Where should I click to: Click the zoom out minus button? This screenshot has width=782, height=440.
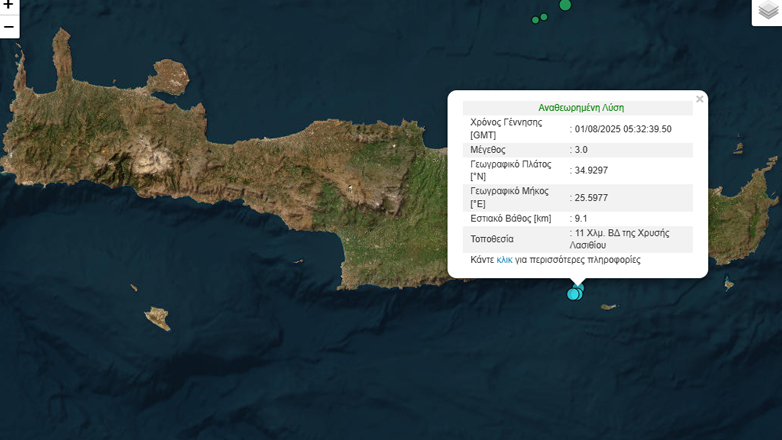pyautogui.click(x=9, y=26)
